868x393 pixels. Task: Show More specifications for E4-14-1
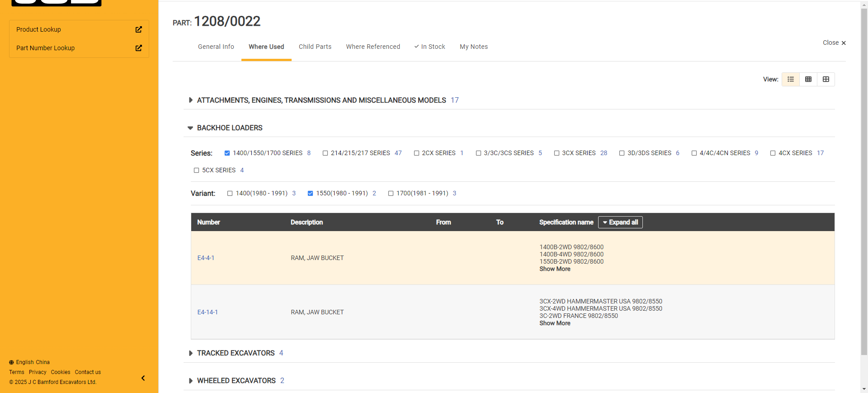(x=554, y=323)
